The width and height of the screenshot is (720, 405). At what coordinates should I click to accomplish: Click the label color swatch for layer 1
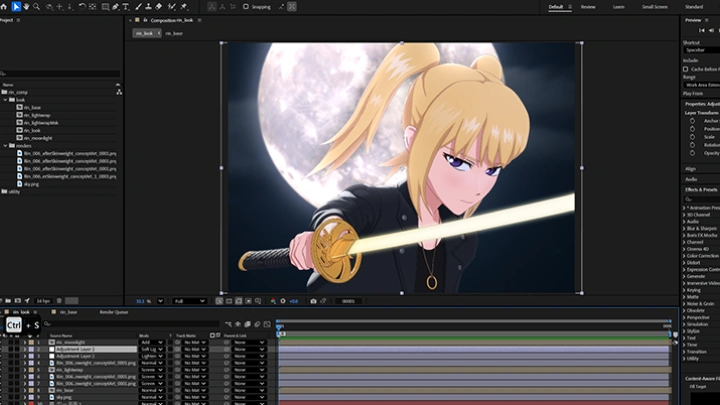(31, 343)
